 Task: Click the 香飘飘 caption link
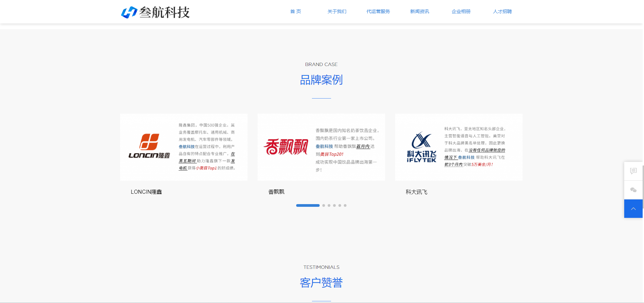(x=276, y=192)
